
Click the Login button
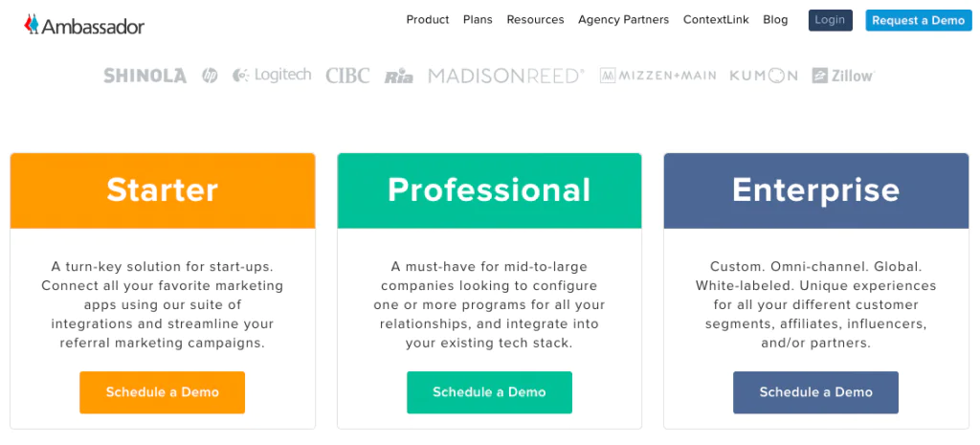click(830, 20)
